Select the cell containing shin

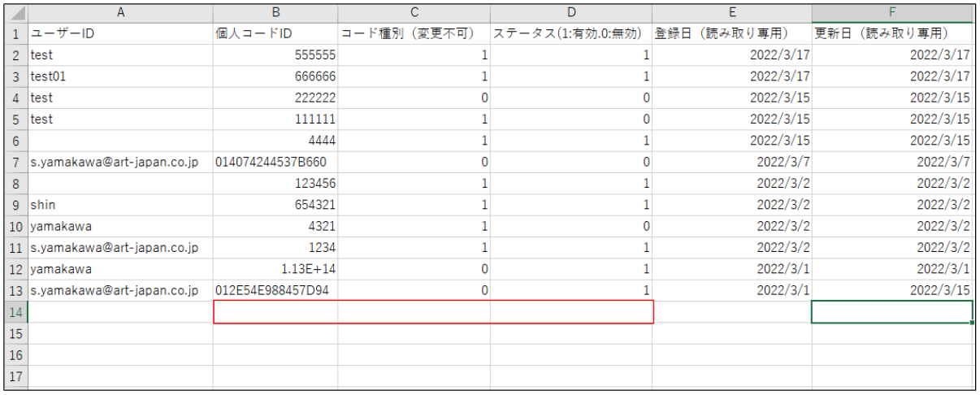tap(120, 205)
